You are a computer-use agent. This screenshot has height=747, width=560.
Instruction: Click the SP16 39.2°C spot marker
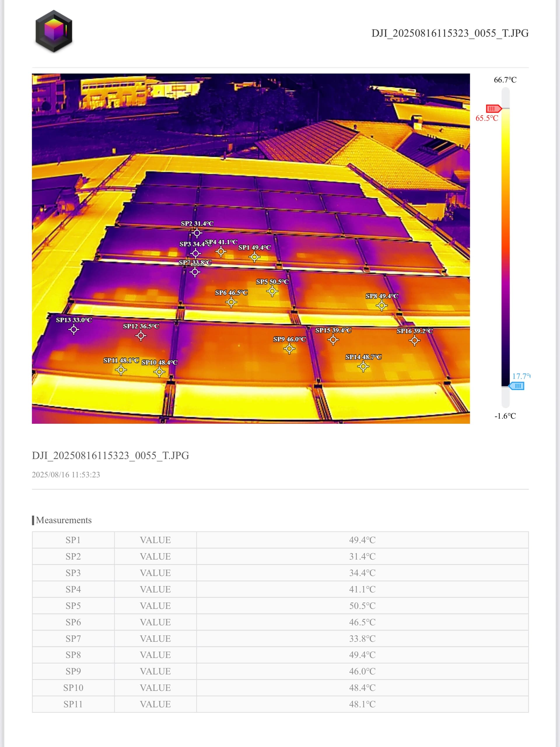414,340
